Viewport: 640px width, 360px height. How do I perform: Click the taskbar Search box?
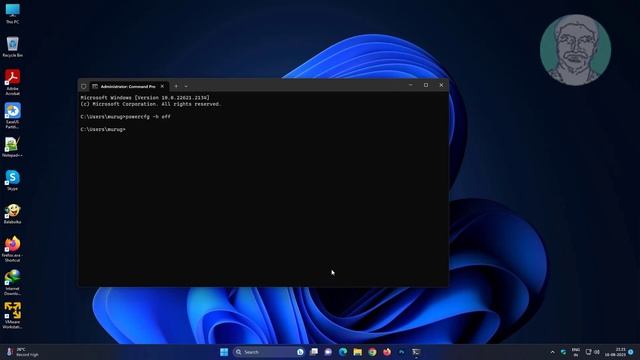[269, 352]
